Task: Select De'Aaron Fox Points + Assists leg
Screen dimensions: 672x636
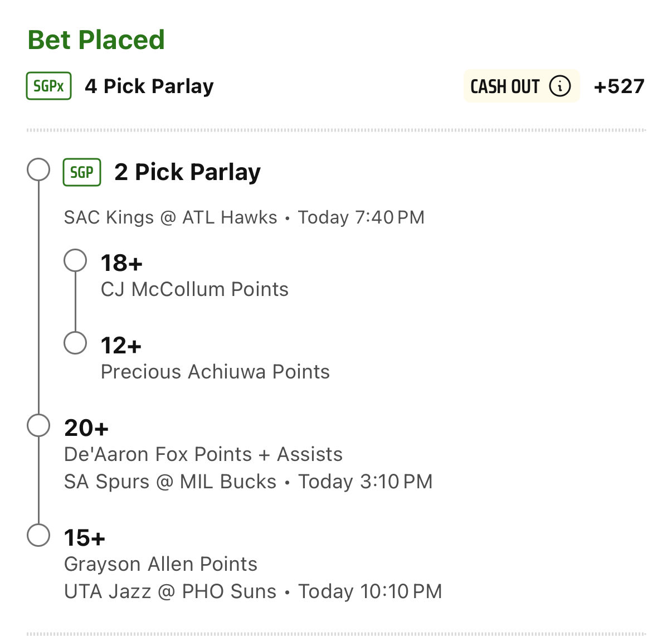Action: click(x=203, y=454)
